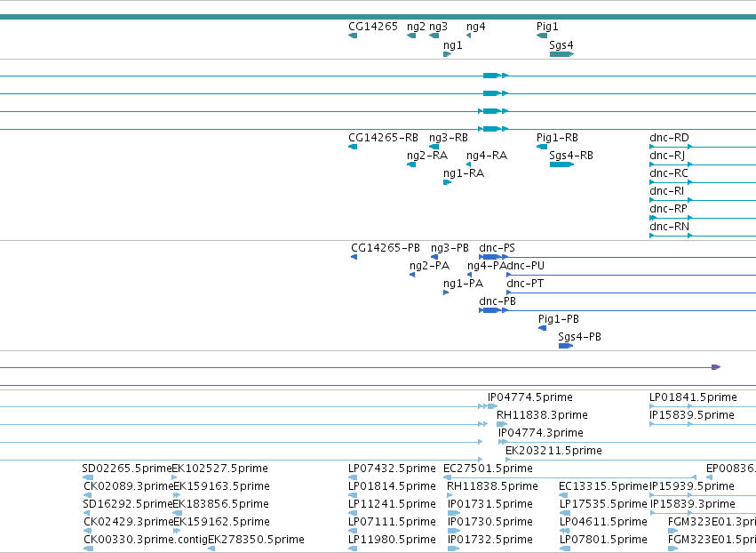Select the CG14265 gene label

tap(373, 27)
